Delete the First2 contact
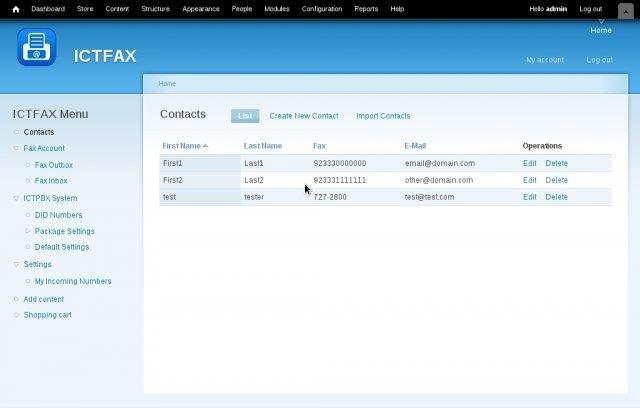Screen dimensions: 640x408 pos(556,180)
